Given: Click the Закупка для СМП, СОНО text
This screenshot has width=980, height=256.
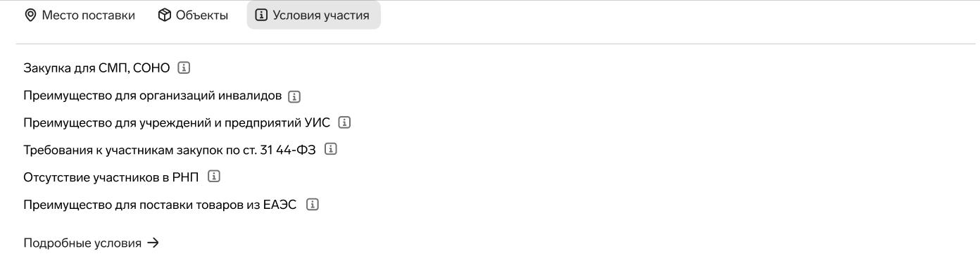Looking at the screenshot, I should pyautogui.click(x=96, y=68).
